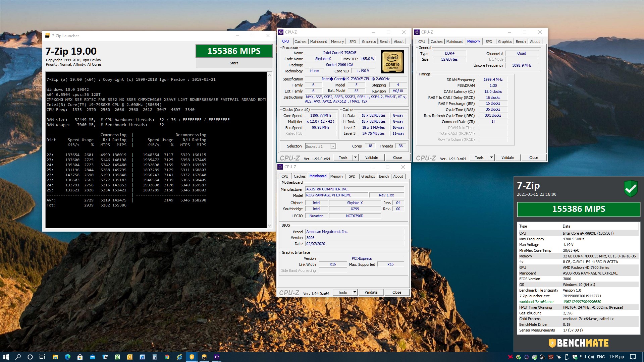Open Memory tab in CPU-Z mainboard window
Screen dimensions: 644x362
tap(336, 176)
